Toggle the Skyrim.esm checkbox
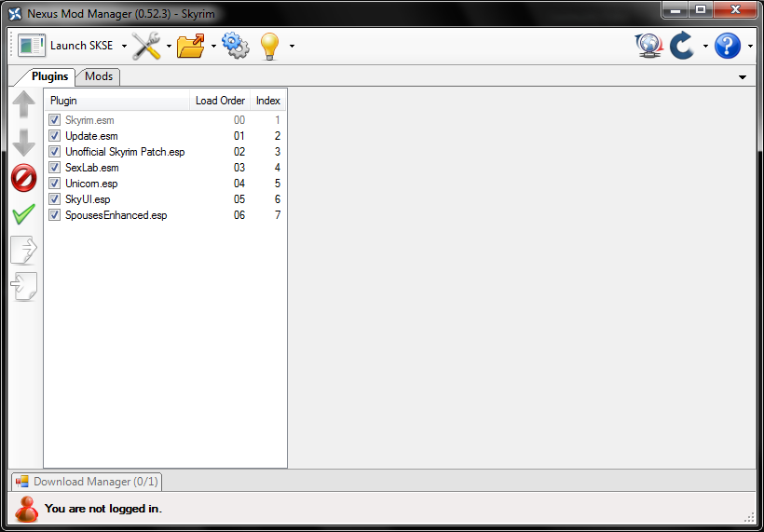Viewport: 764px width, 532px height. coord(54,120)
